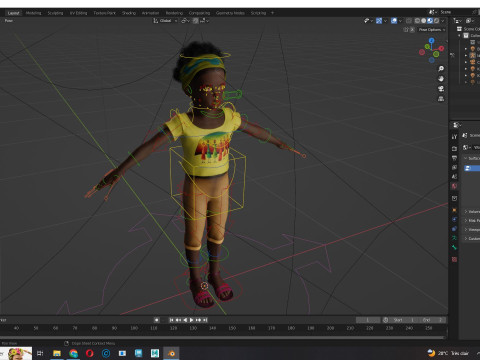Switch viewport to wireframe shading
480x360 pixels.
click(x=417, y=21)
